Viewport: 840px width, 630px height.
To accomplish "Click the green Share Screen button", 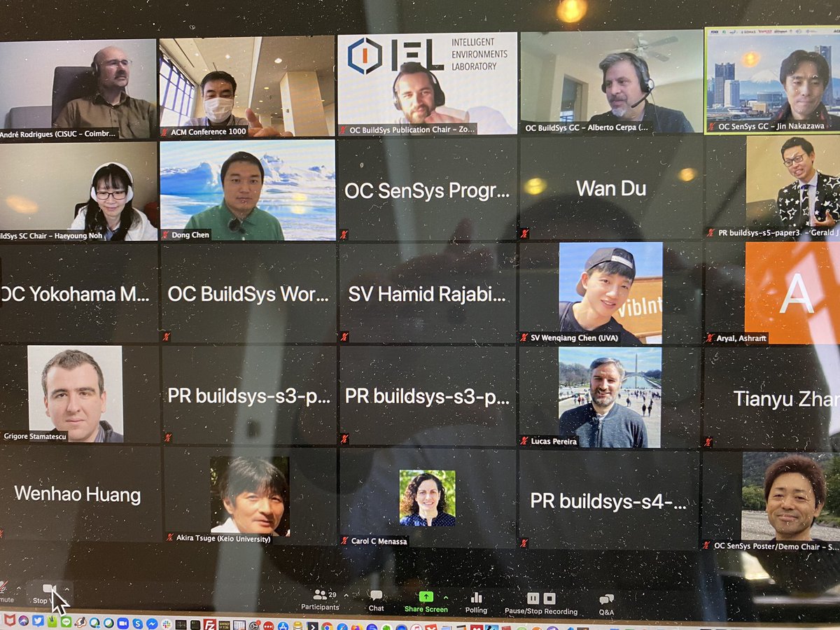I will tap(426, 595).
